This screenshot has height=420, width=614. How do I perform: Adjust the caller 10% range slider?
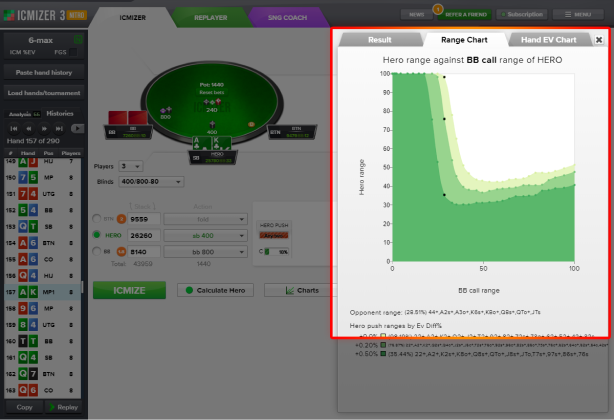[x=276, y=252]
